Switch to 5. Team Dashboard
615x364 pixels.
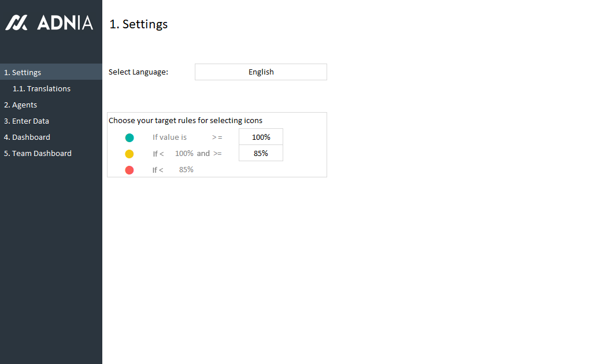coord(38,153)
